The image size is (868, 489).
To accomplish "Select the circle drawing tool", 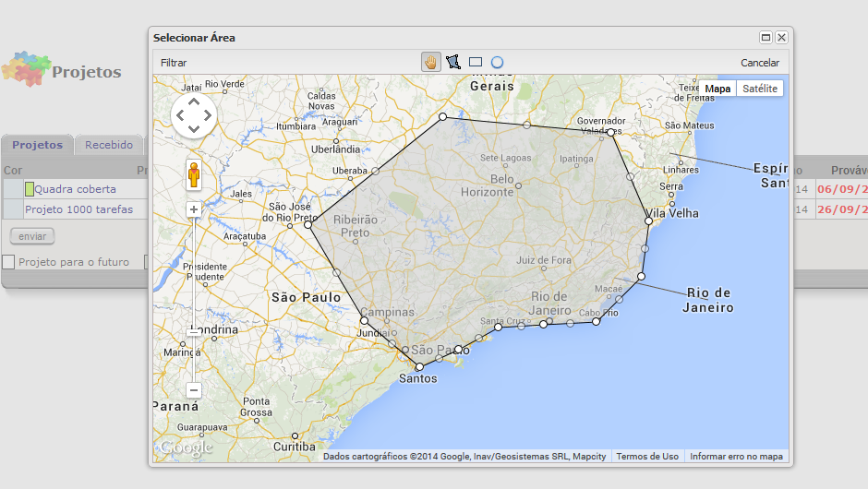I will pos(497,62).
